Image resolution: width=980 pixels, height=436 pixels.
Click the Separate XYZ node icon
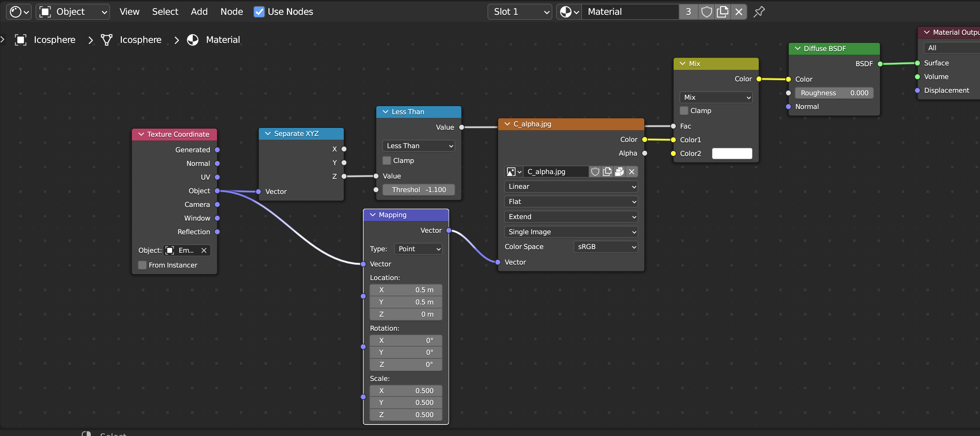pyautogui.click(x=267, y=133)
